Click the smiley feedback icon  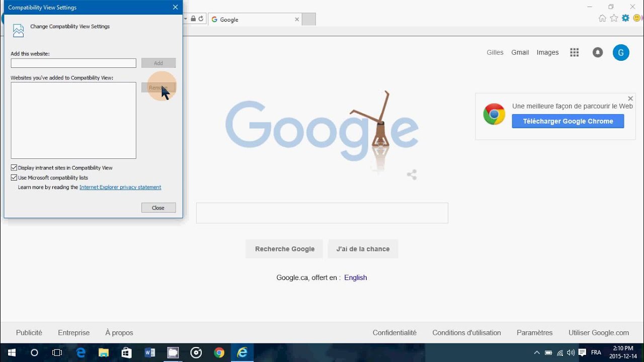pos(637,18)
